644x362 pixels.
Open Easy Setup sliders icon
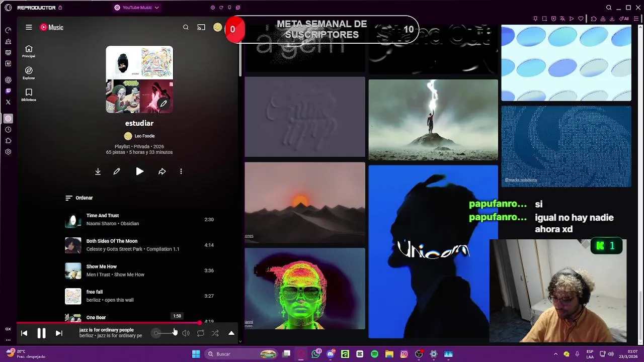(636, 19)
